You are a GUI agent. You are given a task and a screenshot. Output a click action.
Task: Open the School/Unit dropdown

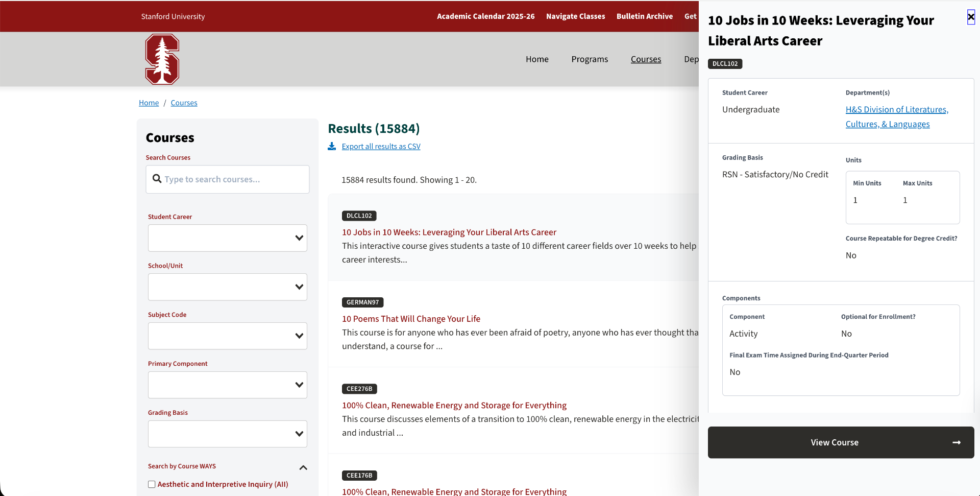coord(228,287)
